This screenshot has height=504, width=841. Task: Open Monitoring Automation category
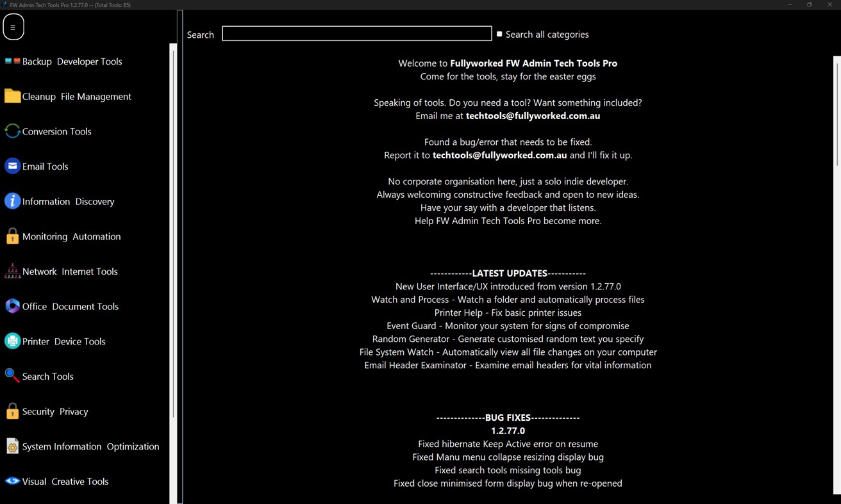pos(71,236)
